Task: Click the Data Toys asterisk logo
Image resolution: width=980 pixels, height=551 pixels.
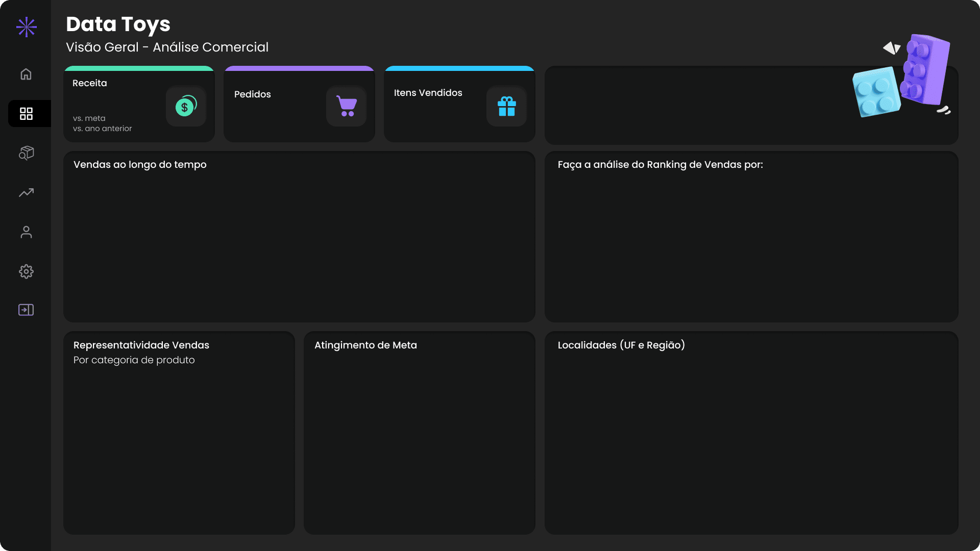Action: click(26, 27)
